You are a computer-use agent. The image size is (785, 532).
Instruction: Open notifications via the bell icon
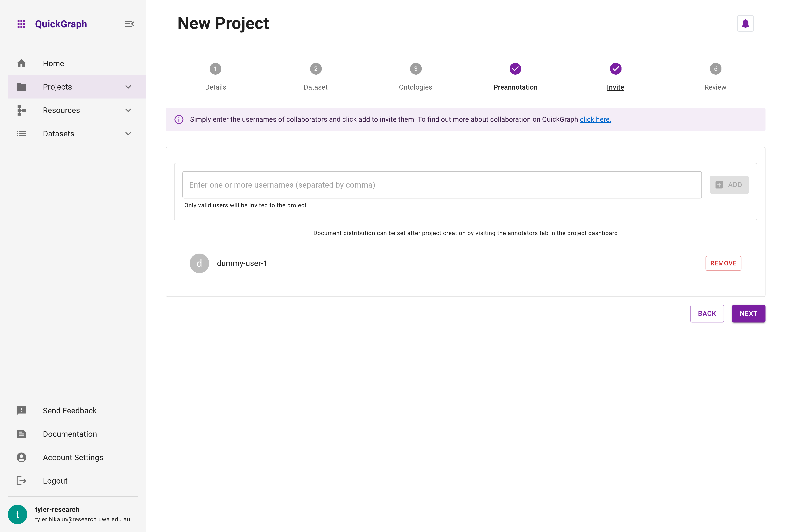745,23
